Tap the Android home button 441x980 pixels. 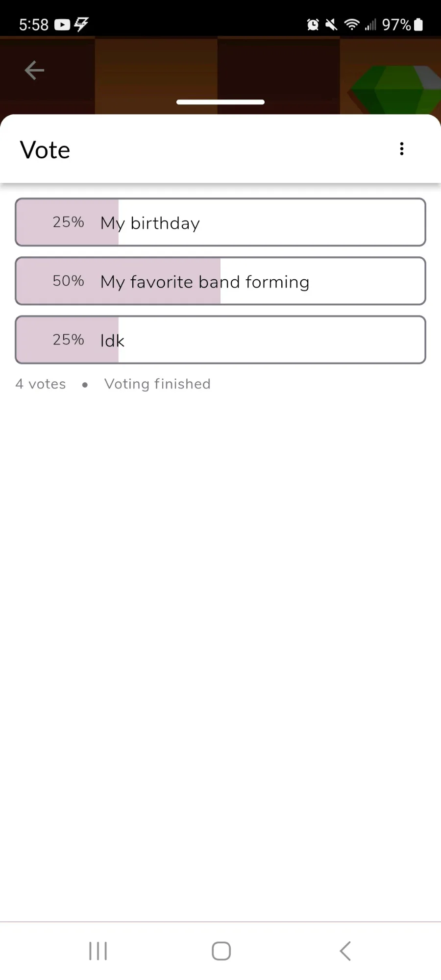pyautogui.click(x=221, y=951)
